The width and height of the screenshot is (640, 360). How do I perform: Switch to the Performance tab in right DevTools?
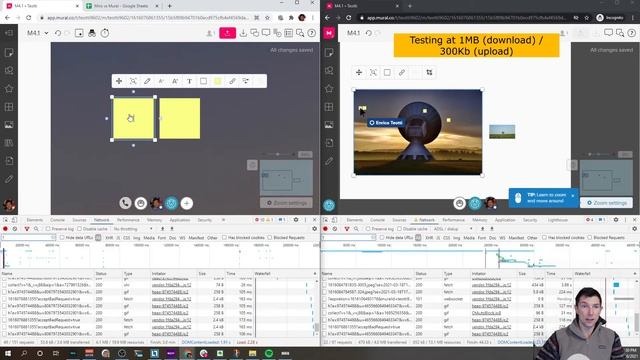453,220
